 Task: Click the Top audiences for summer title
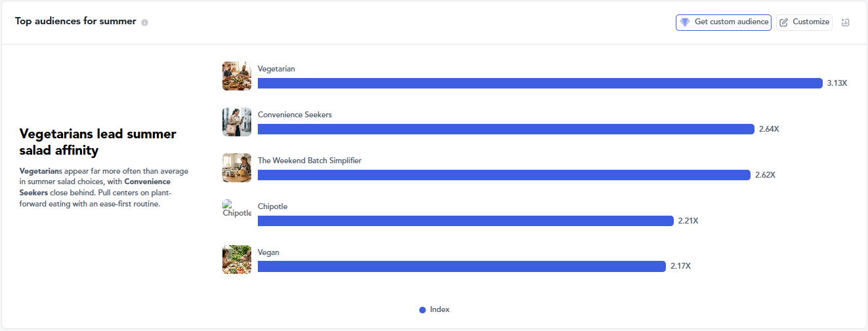coord(75,22)
